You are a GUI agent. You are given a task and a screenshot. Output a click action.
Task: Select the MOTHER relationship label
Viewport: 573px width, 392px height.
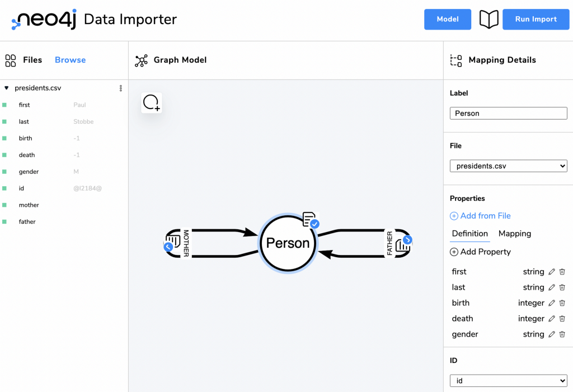pos(186,243)
